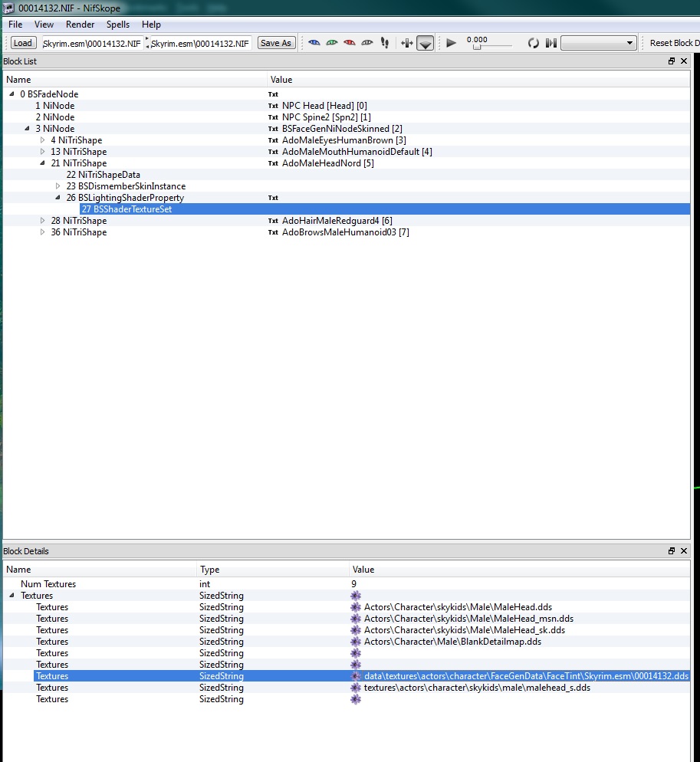Toggle animation loop icon

click(x=534, y=43)
